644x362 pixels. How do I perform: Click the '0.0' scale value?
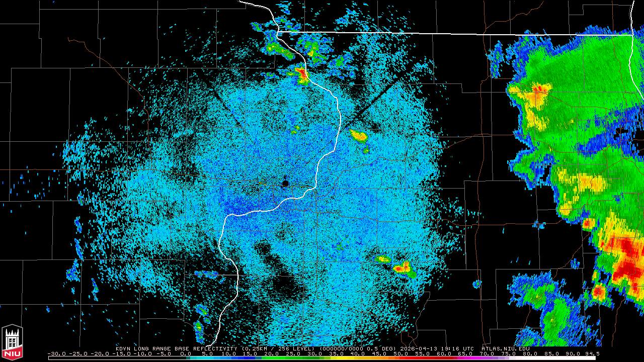pyautogui.click(x=186, y=354)
